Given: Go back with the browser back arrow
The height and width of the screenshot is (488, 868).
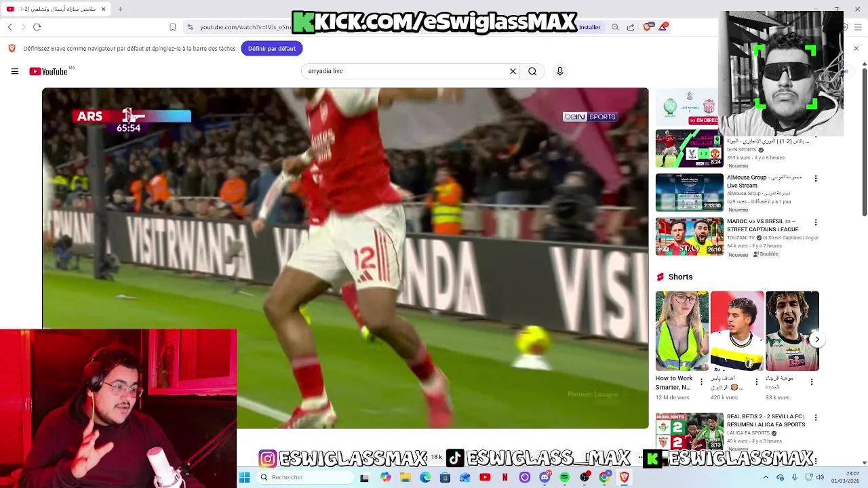Looking at the screenshot, I should (x=9, y=27).
